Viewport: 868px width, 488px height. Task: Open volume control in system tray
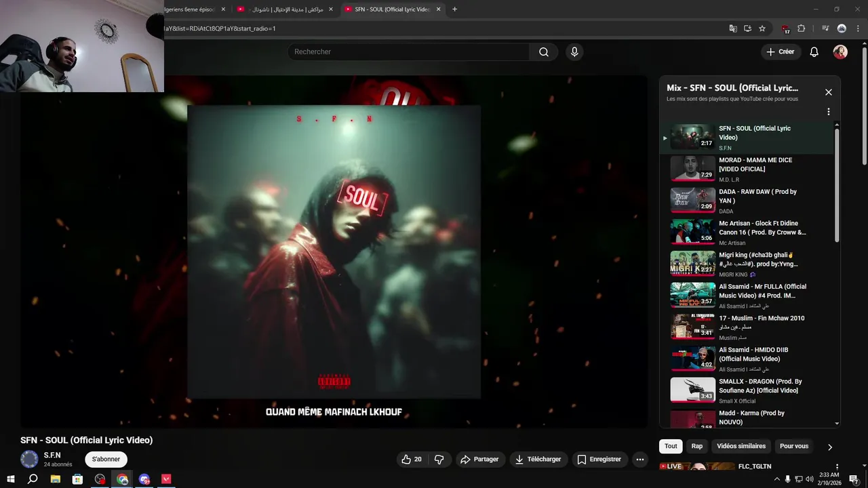coord(809,479)
